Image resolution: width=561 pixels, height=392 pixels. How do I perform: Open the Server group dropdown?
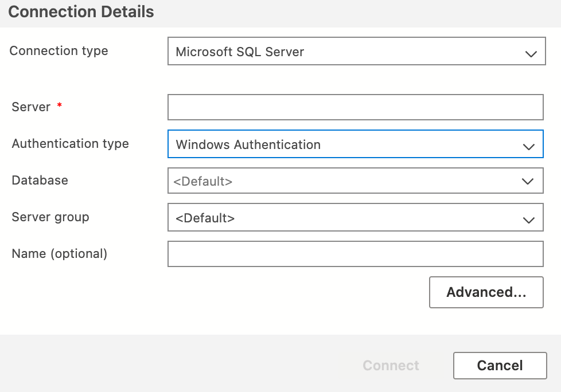356,217
